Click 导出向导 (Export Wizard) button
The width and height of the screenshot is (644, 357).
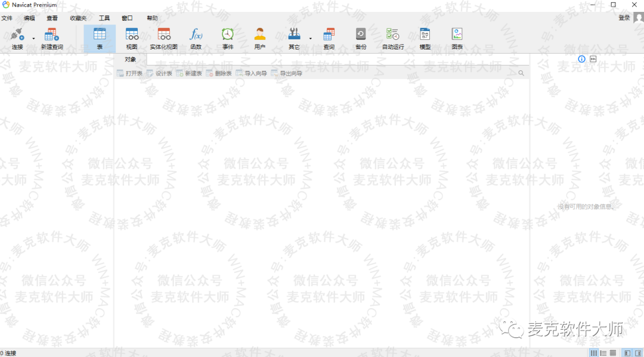pyautogui.click(x=287, y=73)
